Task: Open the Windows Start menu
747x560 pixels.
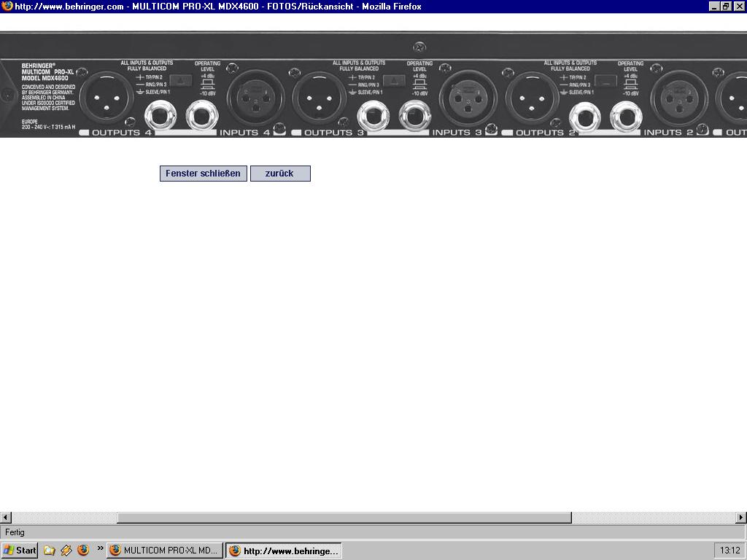Action: click(20, 551)
